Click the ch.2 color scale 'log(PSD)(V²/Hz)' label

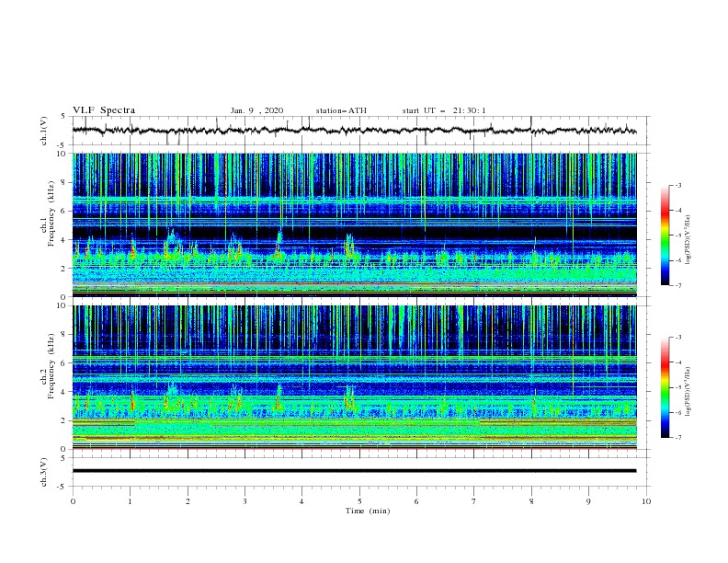pyautogui.click(x=688, y=392)
